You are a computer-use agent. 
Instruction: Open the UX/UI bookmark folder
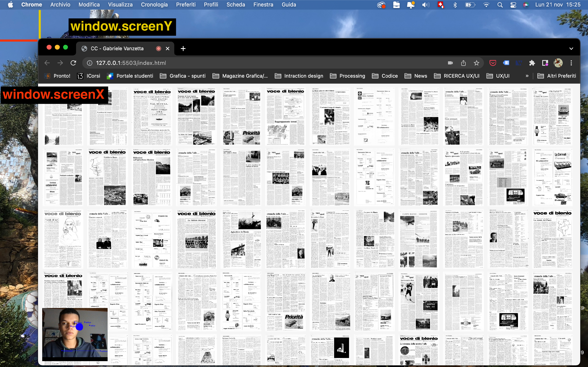(498, 76)
